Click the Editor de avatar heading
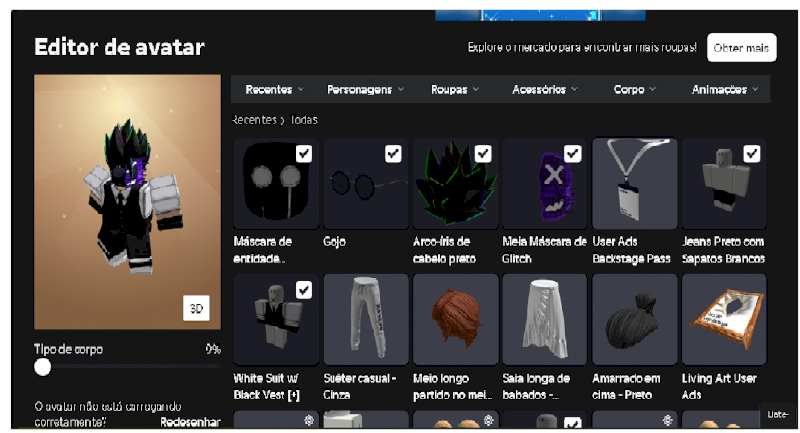 pyautogui.click(x=119, y=47)
